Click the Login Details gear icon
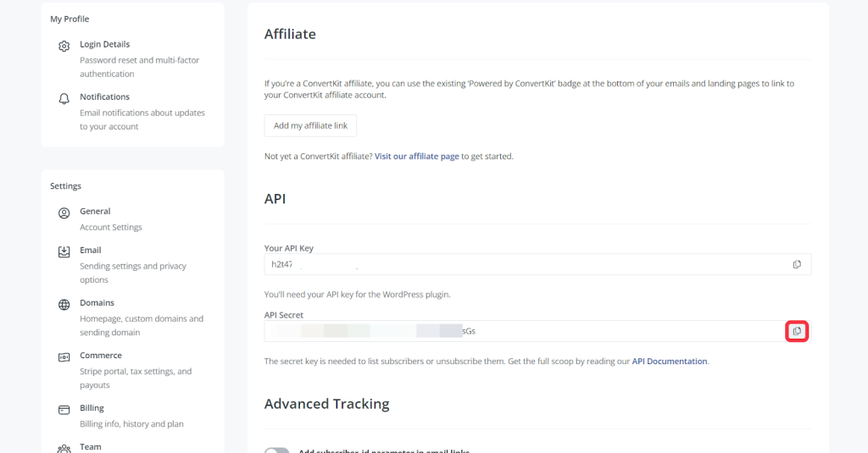 pos(64,47)
